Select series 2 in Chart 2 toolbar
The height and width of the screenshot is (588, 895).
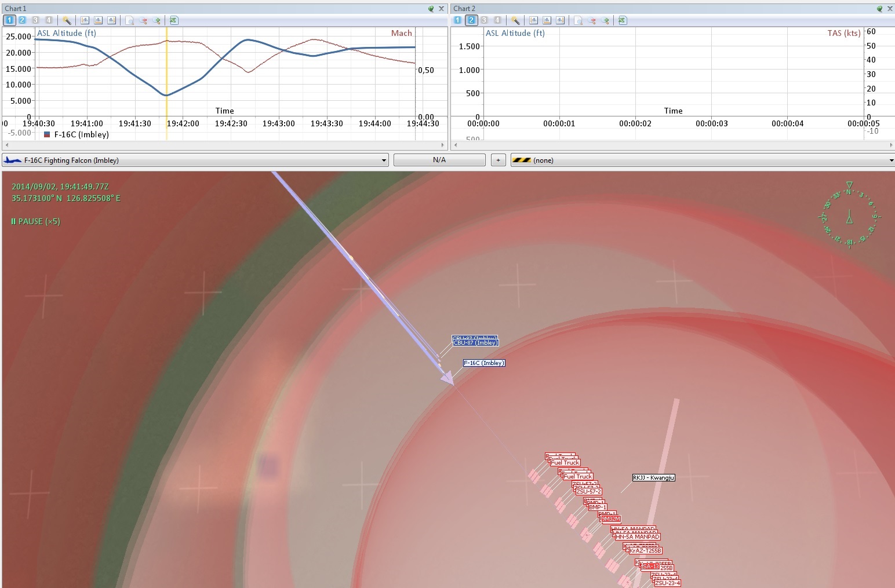click(x=471, y=20)
